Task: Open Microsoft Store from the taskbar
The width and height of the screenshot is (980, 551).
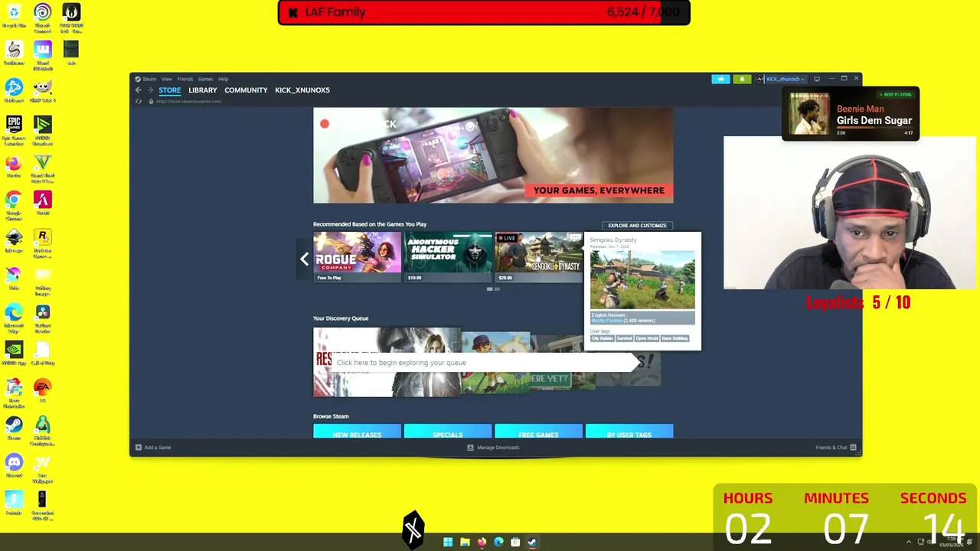Action: tap(515, 543)
